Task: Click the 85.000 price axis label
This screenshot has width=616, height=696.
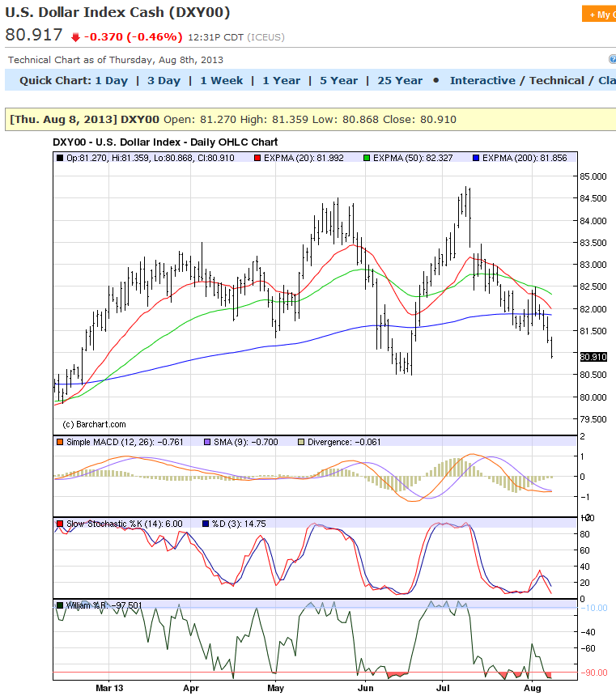Action: pos(593,176)
